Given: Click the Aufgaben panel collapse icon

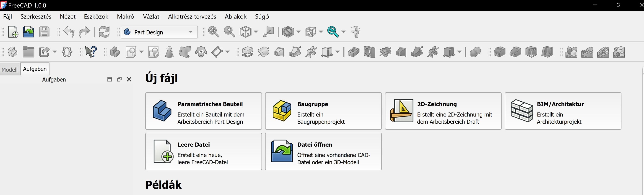Looking at the screenshot, I should tap(109, 79).
